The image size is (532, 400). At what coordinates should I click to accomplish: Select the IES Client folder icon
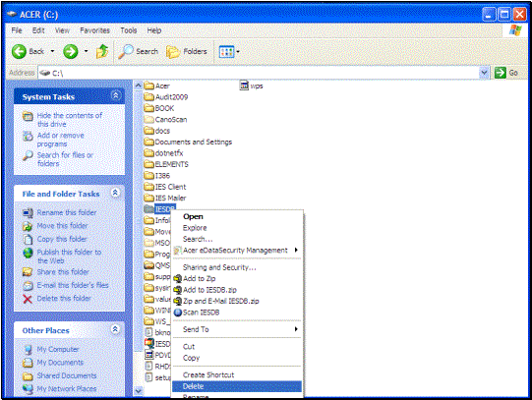pos(148,187)
